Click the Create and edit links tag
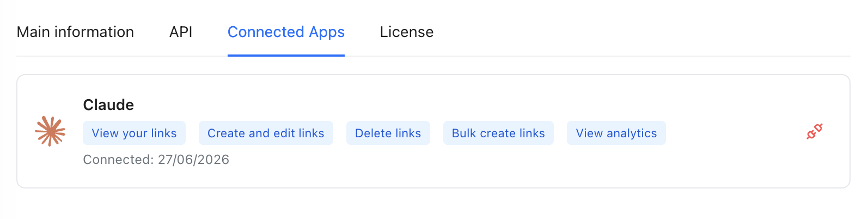The image size is (868, 219). coord(266,133)
